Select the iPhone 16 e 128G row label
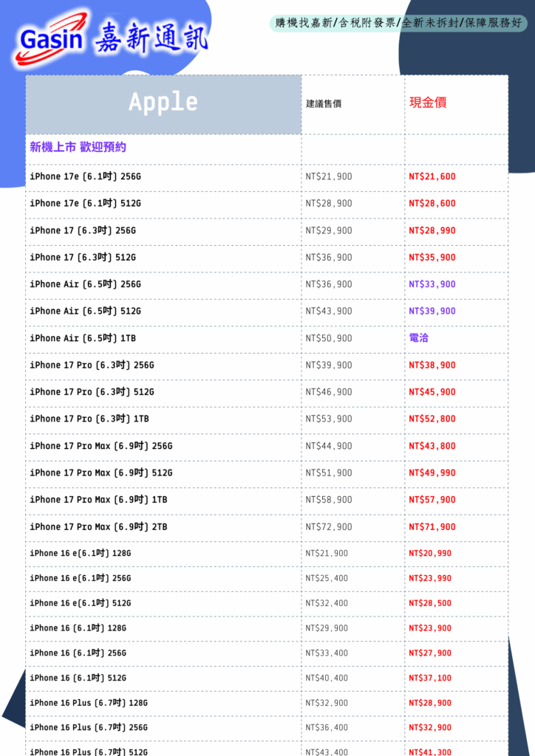The height and width of the screenshot is (756, 535). click(x=81, y=554)
